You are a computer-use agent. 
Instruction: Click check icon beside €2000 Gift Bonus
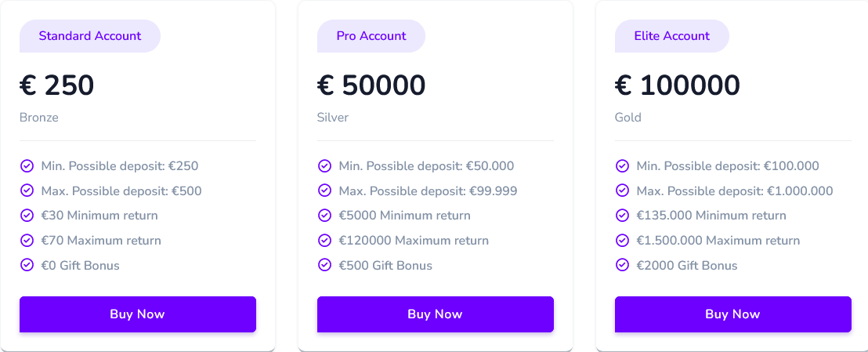(622, 265)
